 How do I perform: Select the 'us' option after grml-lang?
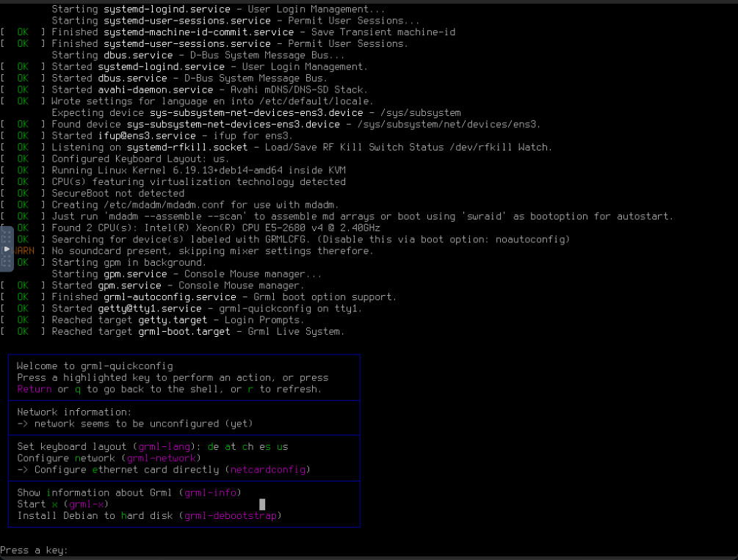(x=283, y=447)
